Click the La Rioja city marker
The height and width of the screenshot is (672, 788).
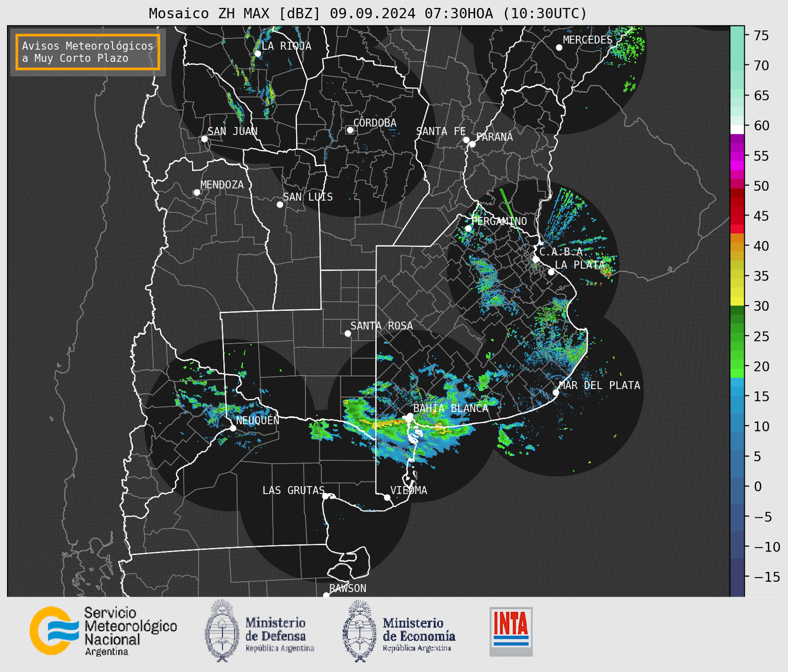(x=258, y=54)
